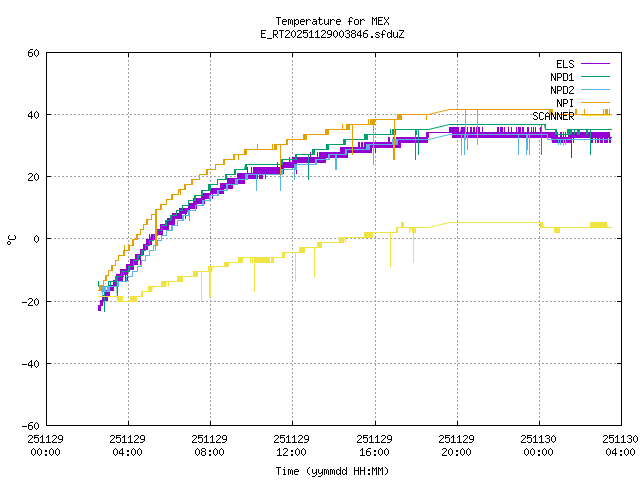Click the 251129 20:00 x-axis tick label
This screenshot has height=480, width=640.
[456, 445]
